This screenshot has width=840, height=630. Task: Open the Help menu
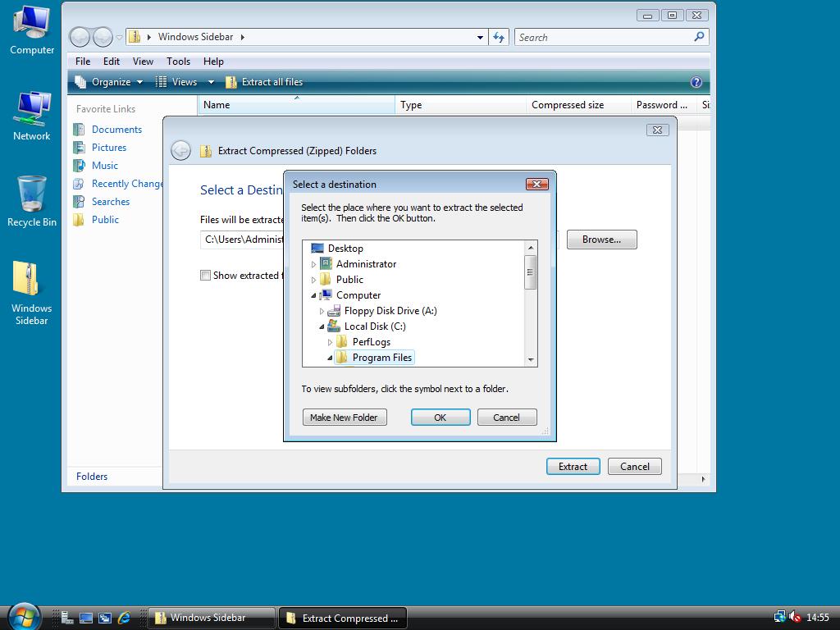[x=213, y=61]
